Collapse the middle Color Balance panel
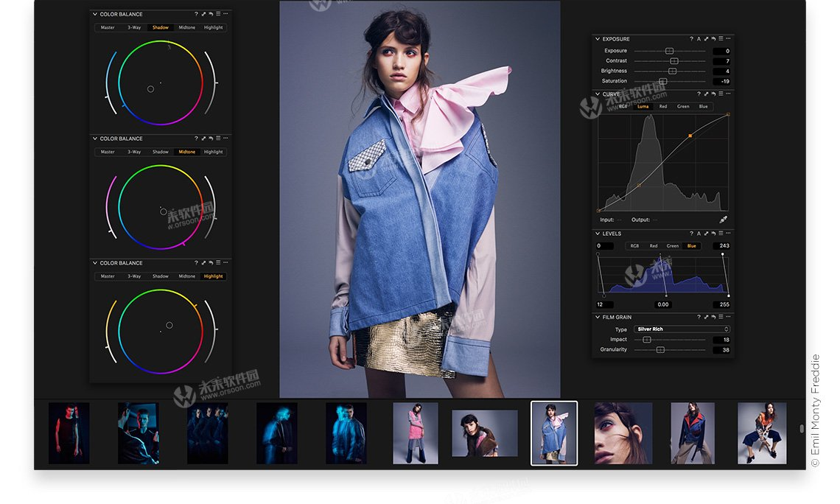Viewport: 840px width, 504px height. [95, 139]
